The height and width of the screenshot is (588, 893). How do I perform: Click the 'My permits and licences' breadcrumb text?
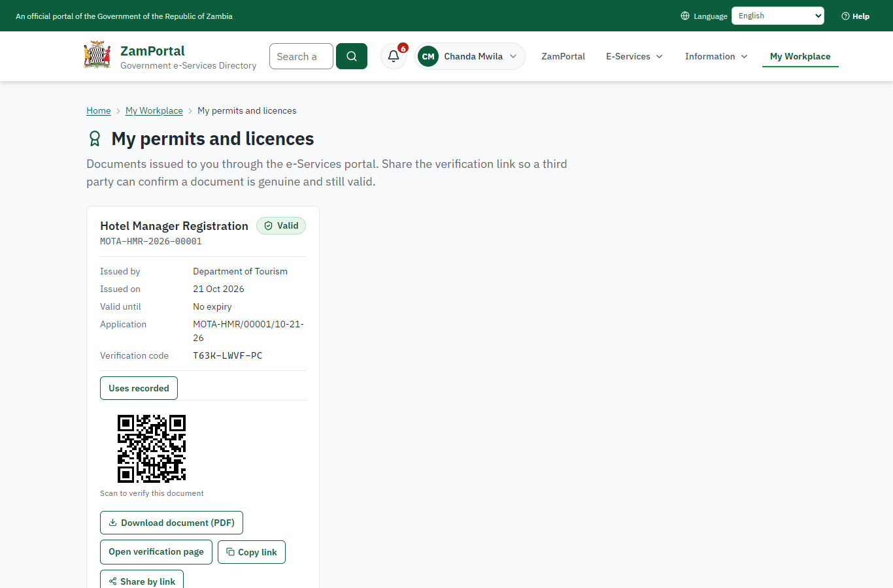[247, 110]
